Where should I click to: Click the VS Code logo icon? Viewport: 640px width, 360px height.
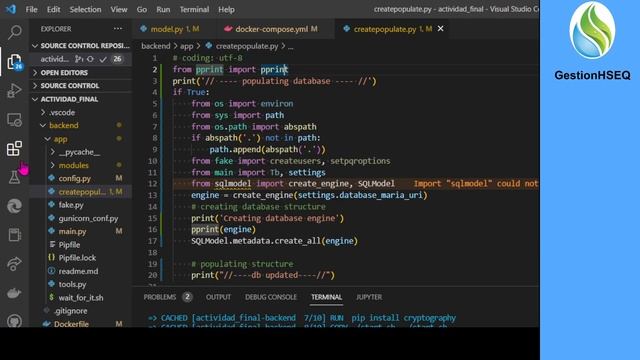(11, 9)
